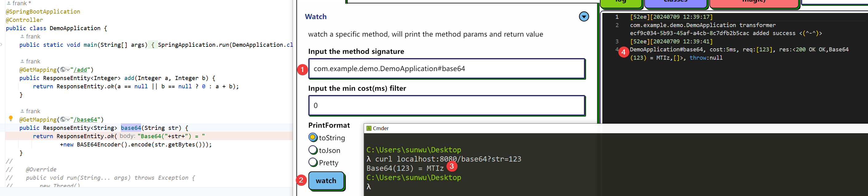Open the URL dropdown beside "/base64" mapping
This screenshot has height=196, width=868.
click(x=68, y=120)
